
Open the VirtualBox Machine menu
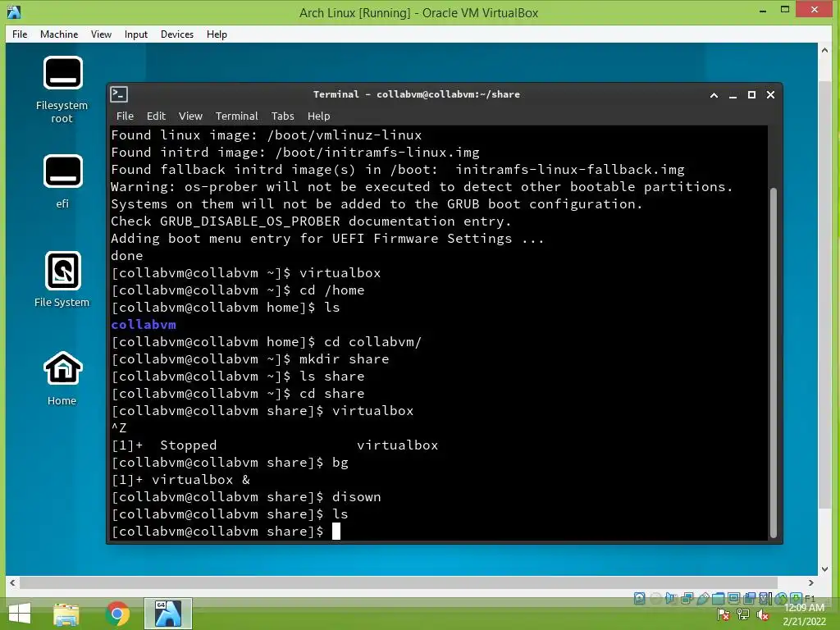59,34
